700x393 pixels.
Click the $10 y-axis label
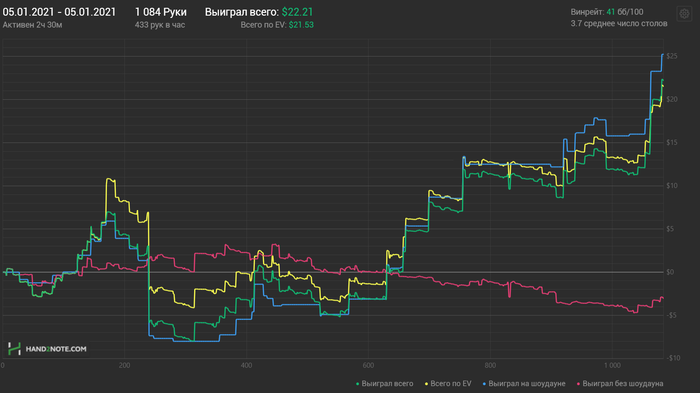671,186
